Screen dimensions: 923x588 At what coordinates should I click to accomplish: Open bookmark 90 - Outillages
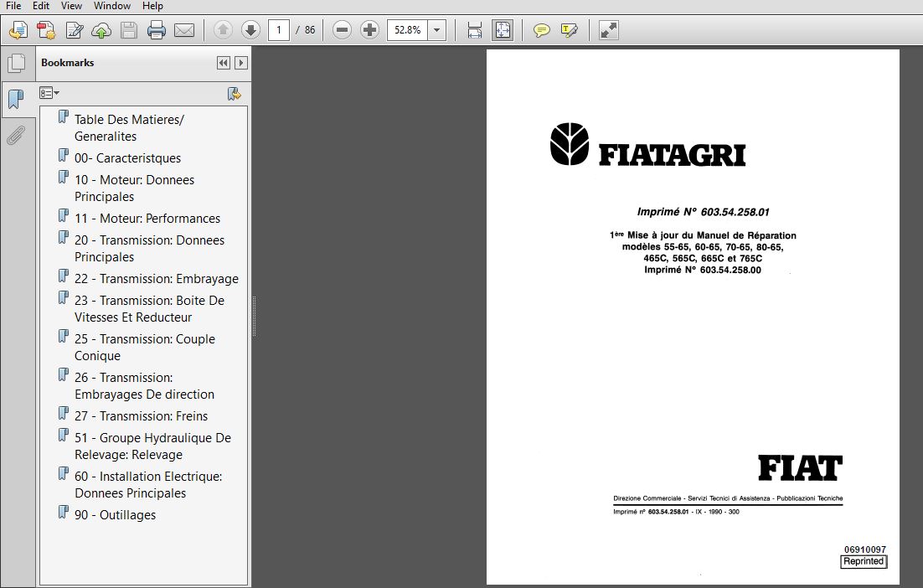(116, 515)
